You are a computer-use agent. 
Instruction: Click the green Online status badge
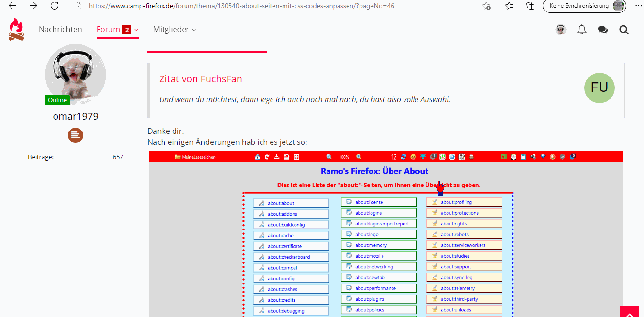(57, 100)
